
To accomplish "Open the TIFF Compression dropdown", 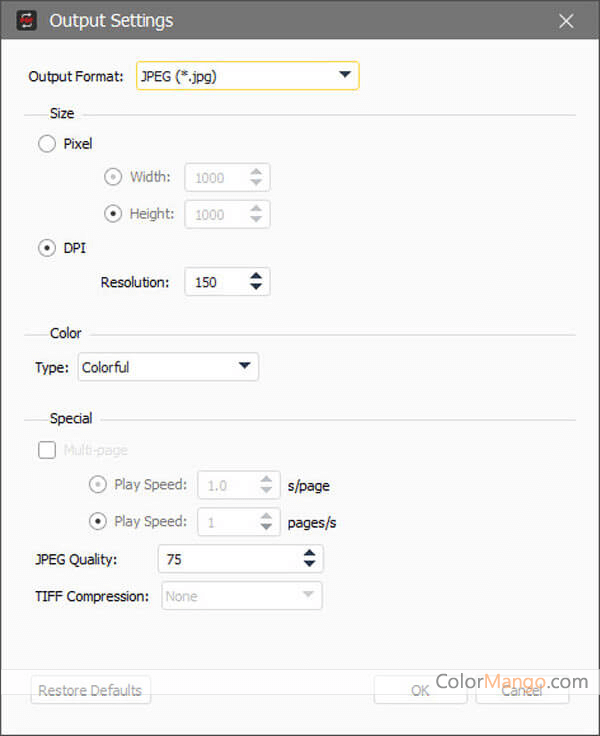I will tap(241, 596).
